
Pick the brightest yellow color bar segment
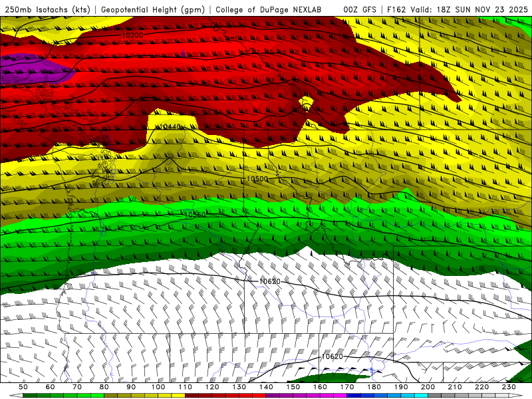[x=178, y=396]
